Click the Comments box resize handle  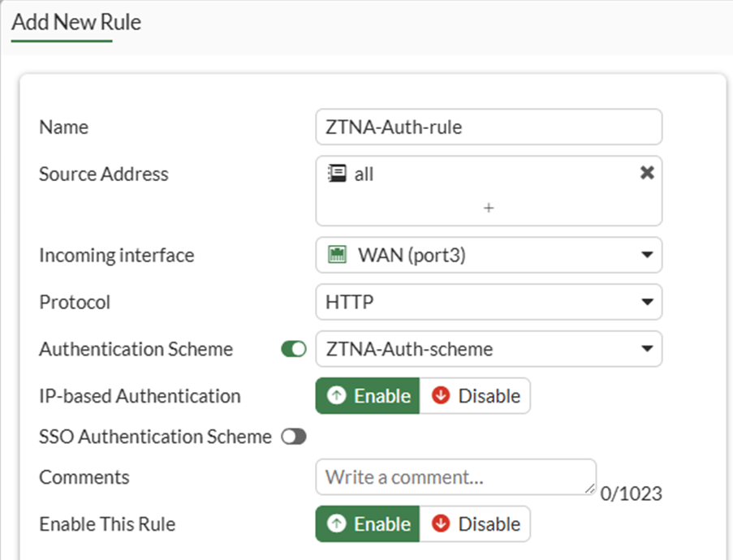(x=592, y=490)
